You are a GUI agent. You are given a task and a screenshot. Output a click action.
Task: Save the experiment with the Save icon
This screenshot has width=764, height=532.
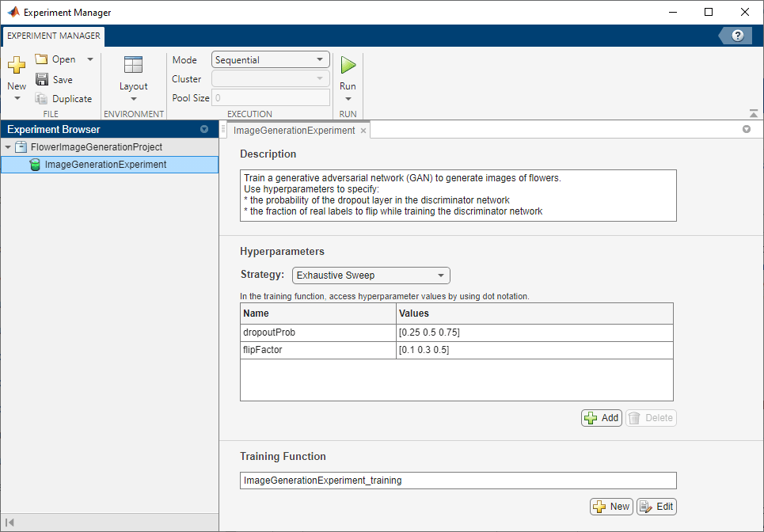41,79
